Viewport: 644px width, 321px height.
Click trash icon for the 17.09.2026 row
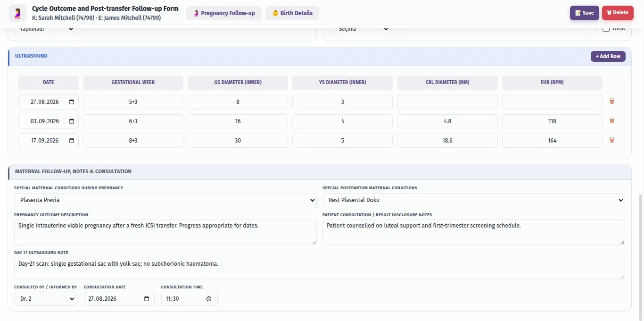click(x=612, y=140)
